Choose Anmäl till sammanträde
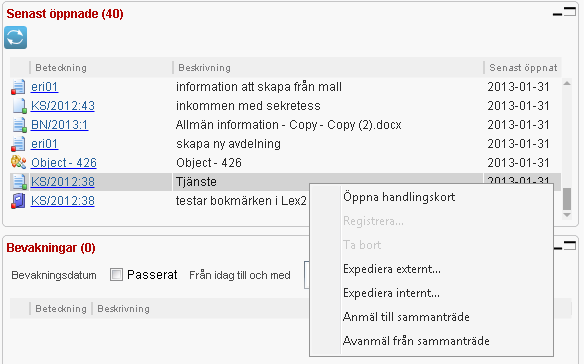This screenshot has width=584, height=364. (x=406, y=317)
